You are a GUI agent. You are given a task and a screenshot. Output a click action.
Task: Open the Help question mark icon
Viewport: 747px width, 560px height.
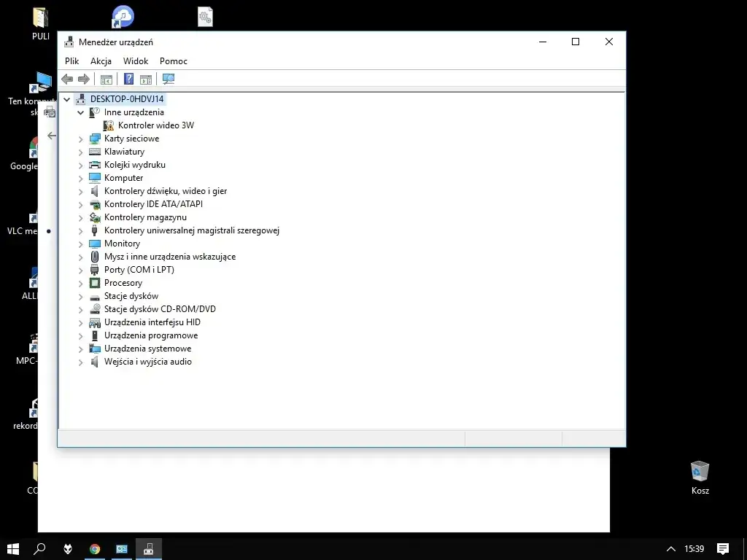pyautogui.click(x=128, y=79)
